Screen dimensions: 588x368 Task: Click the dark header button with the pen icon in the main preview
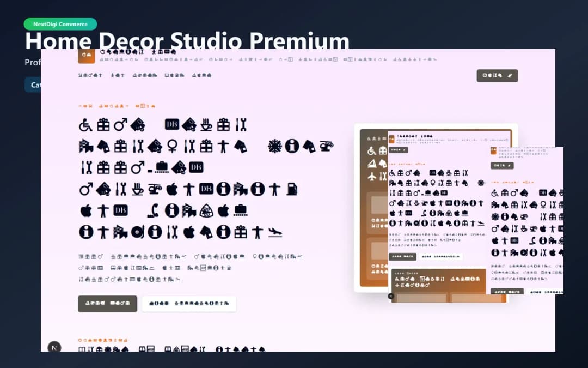(x=497, y=75)
